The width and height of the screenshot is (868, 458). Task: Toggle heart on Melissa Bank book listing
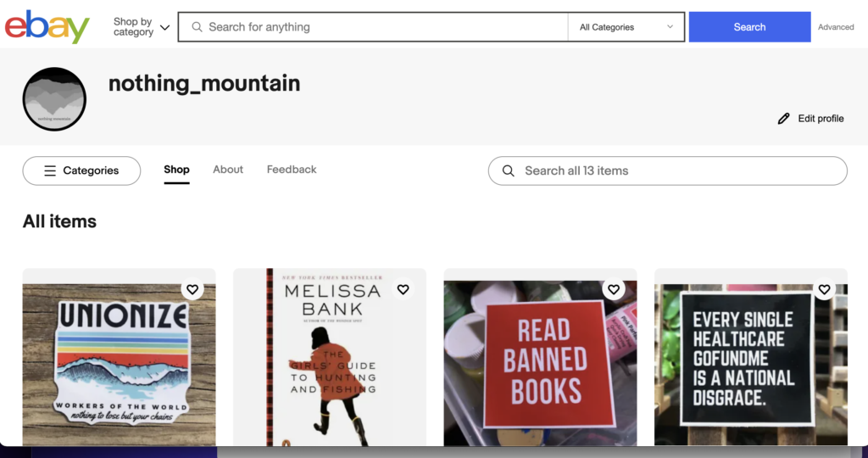(403, 289)
